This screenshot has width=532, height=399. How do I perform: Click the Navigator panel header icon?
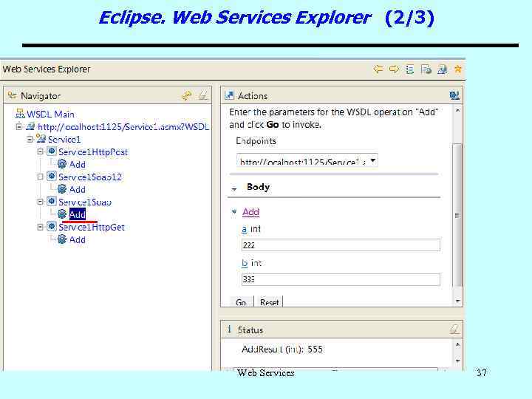[13, 95]
